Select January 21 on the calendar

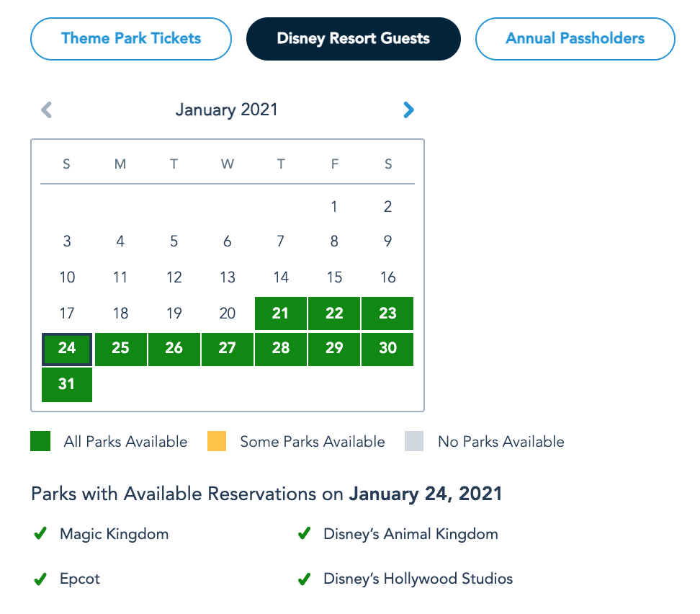click(281, 313)
